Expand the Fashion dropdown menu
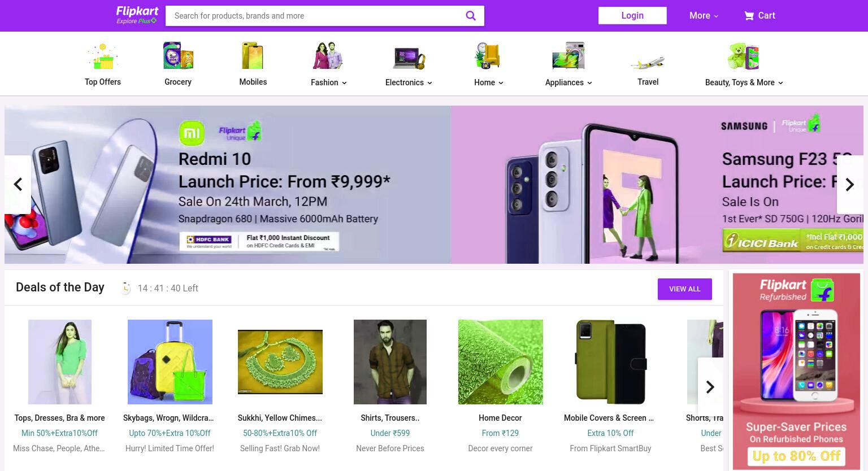 pos(329,82)
